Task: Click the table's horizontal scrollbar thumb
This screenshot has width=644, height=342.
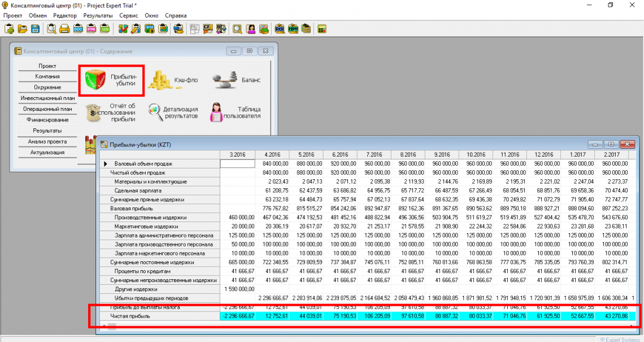Action: (x=112, y=326)
